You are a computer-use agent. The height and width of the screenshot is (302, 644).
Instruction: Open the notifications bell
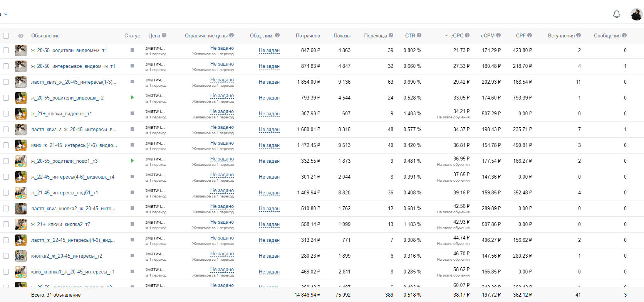coord(617,14)
